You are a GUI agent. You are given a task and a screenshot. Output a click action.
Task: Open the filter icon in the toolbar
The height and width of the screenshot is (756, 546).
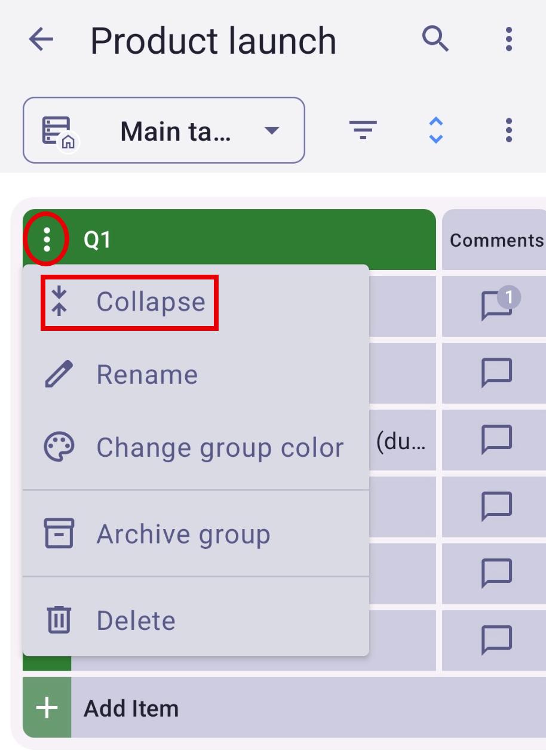pyautogui.click(x=362, y=131)
